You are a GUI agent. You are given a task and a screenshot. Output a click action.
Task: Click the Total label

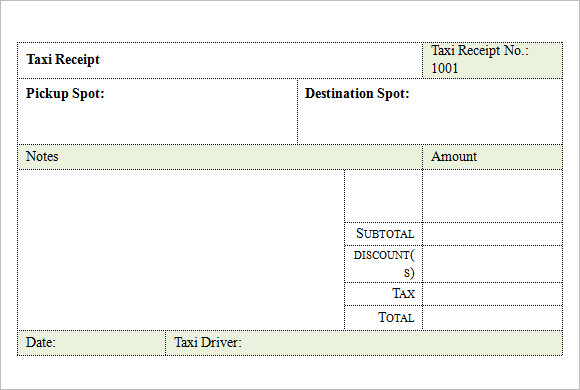point(396,317)
